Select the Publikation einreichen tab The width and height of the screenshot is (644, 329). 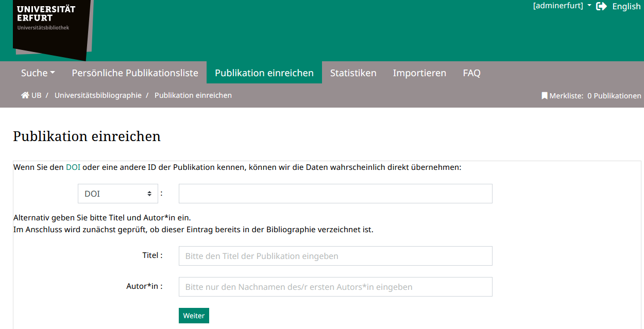coord(264,73)
